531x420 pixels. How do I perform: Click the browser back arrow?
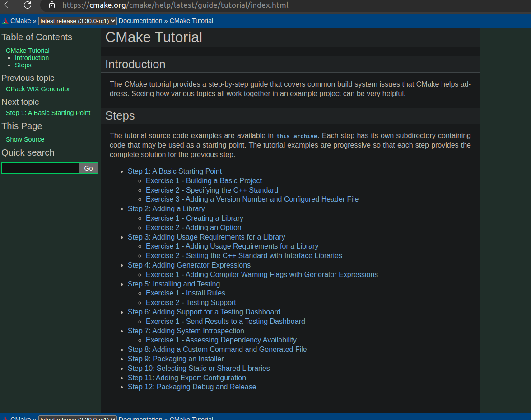[7, 5]
